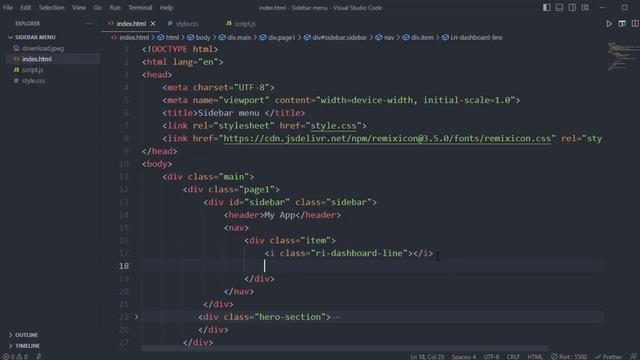Open the Help menu
The height and width of the screenshot is (360, 640).
[166, 7]
